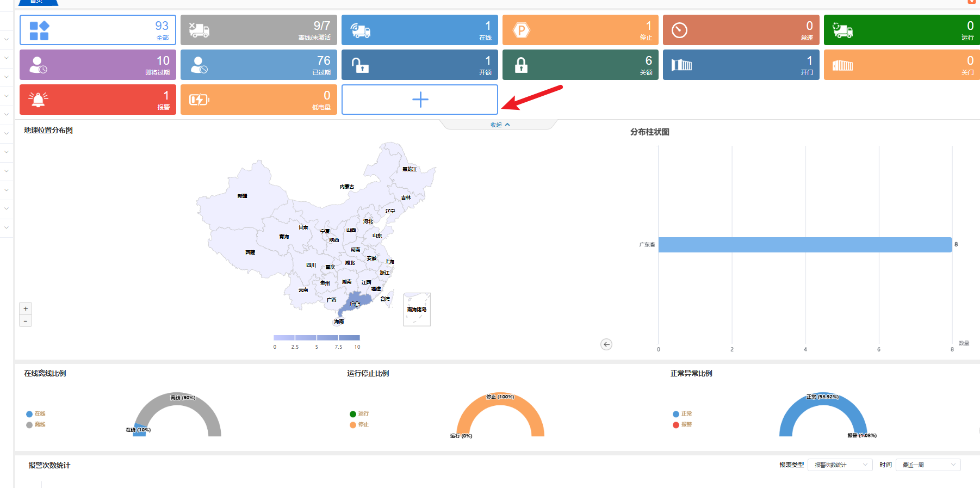
Task: Open the 时间 period dropdown
Action: [x=928, y=465]
